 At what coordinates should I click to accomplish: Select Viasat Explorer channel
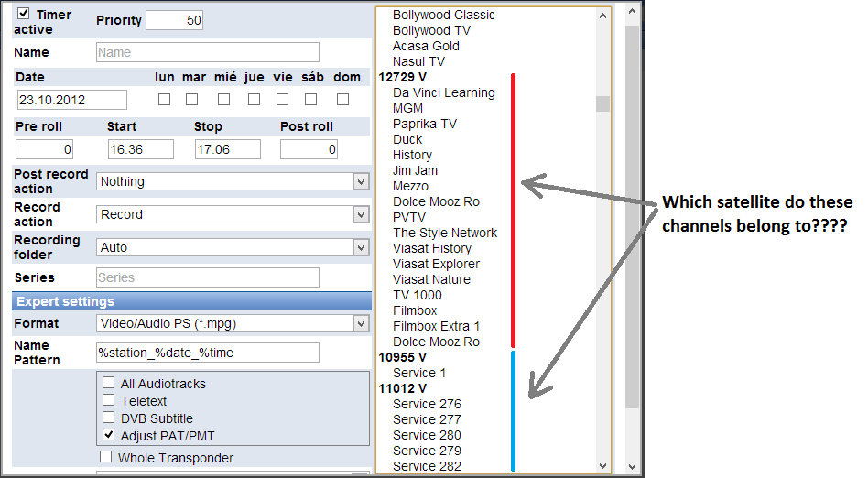(436, 264)
